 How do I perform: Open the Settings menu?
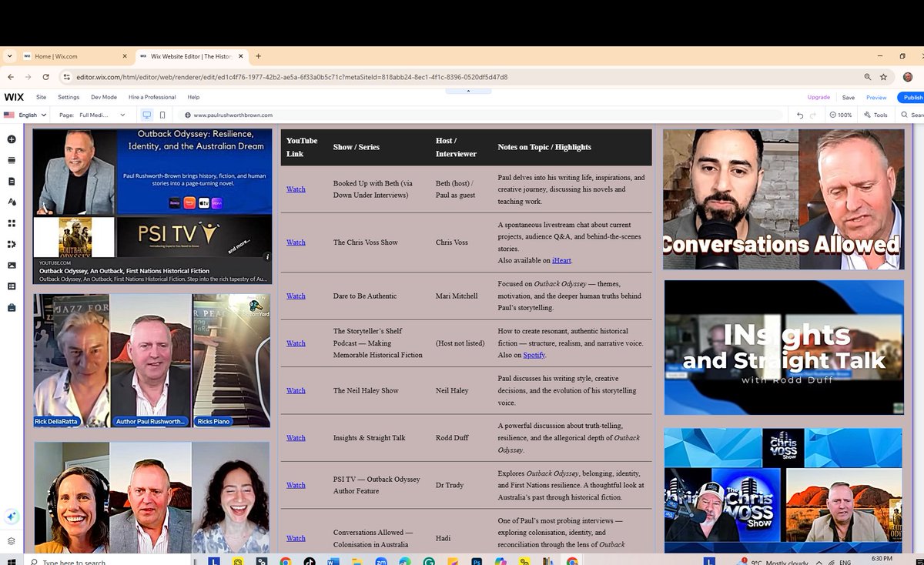(69, 97)
